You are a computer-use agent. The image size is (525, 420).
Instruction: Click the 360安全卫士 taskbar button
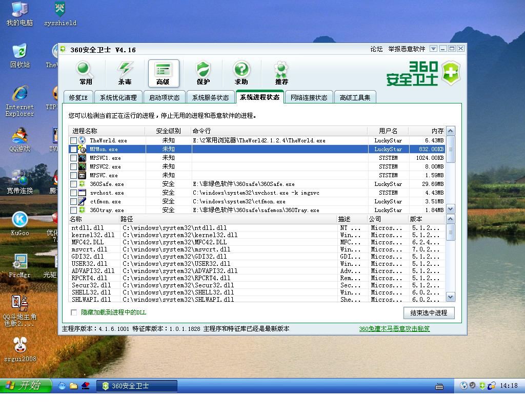coord(136,386)
